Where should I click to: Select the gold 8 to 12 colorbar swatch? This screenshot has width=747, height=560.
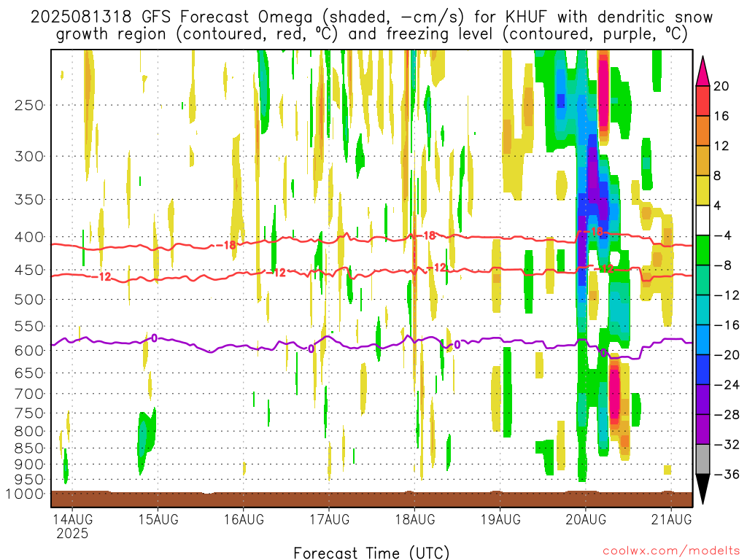coord(703,161)
